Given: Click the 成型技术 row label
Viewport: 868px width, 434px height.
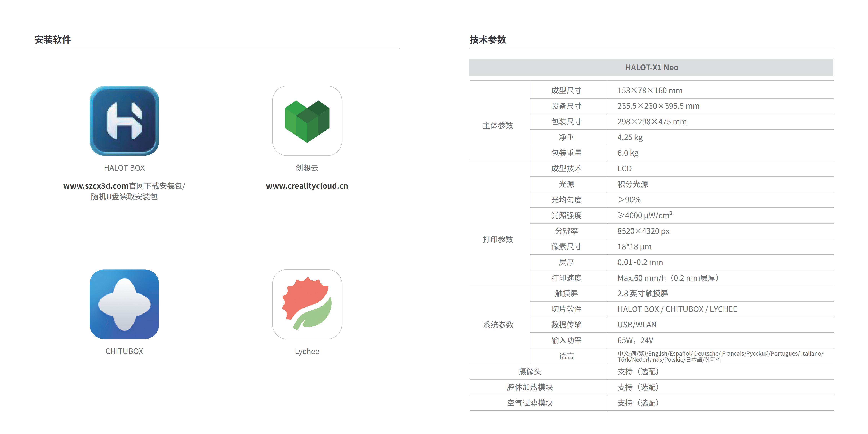Looking at the screenshot, I should [x=566, y=168].
